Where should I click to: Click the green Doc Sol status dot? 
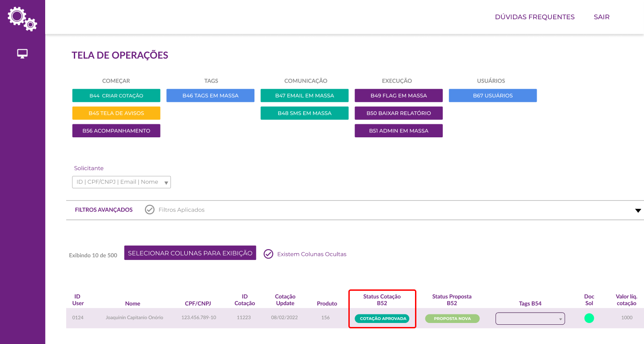(589, 319)
